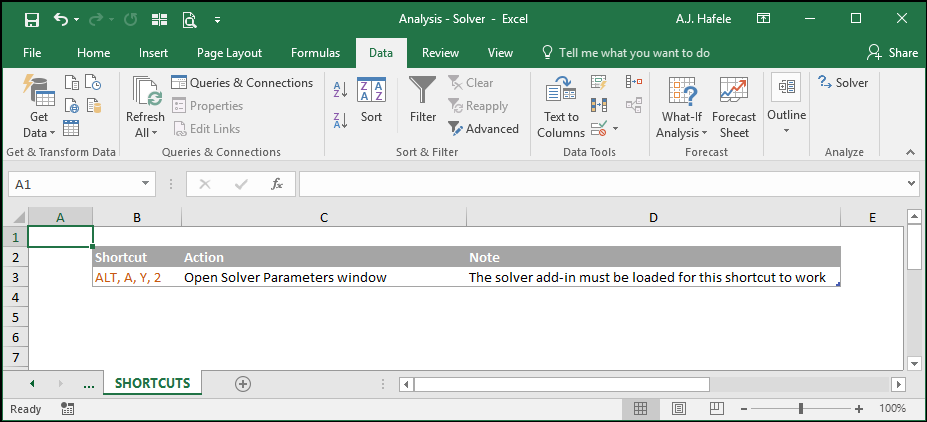This screenshot has height=422, width=927.
Task: Open the Sort dialog
Action: (x=371, y=100)
